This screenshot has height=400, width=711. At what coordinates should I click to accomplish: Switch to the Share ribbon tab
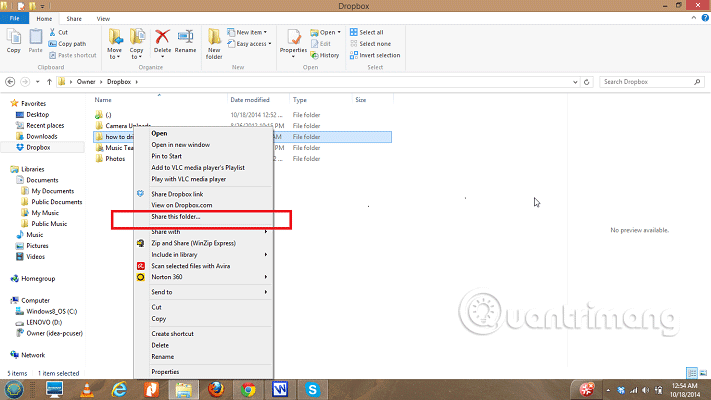pyautogui.click(x=74, y=19)
